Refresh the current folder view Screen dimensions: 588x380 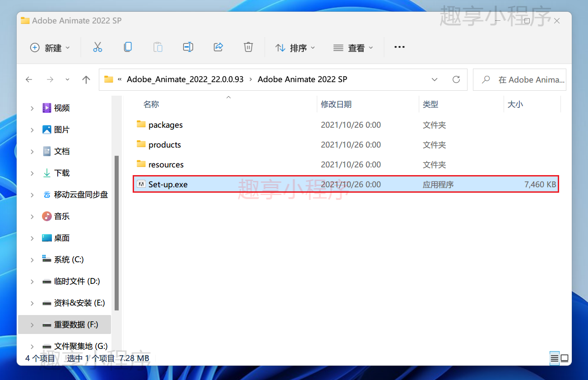(456, 79)
